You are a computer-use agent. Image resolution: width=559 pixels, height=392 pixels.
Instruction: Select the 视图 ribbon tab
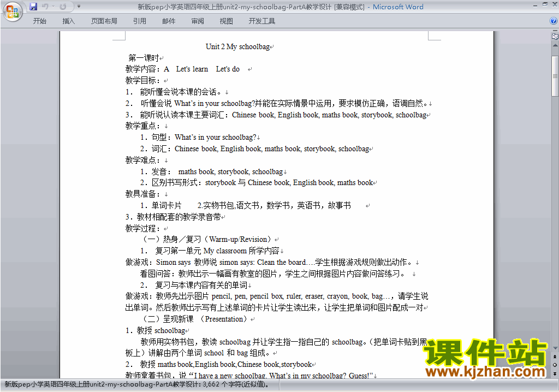[226, 21]
